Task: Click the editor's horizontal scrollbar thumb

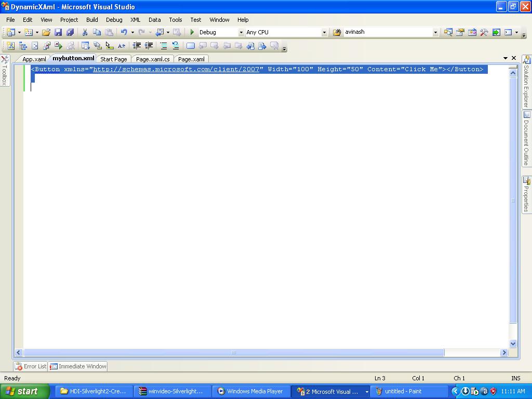Action: 234,353
